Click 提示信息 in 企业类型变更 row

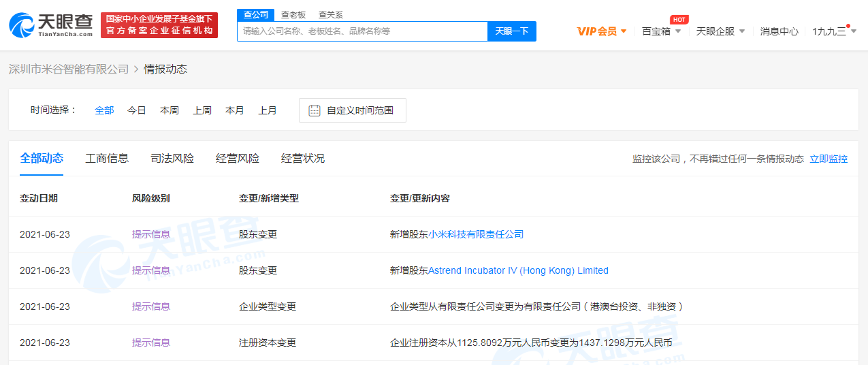click(x=151, y=306)
